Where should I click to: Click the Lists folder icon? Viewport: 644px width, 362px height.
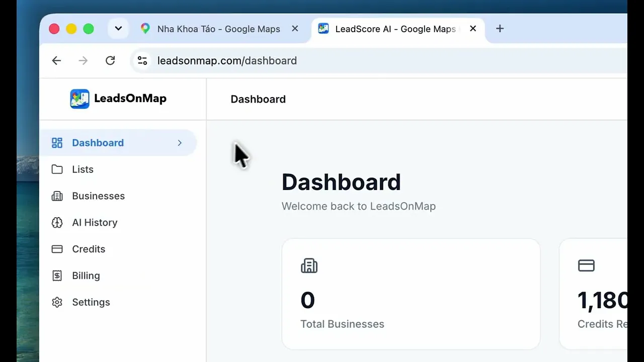[57, 169]
